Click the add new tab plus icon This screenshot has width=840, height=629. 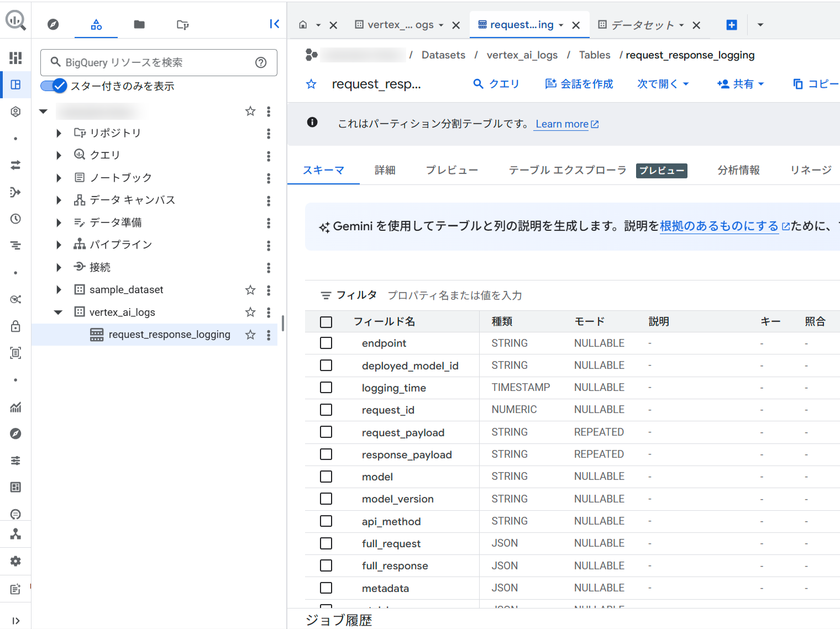point(731,25)
